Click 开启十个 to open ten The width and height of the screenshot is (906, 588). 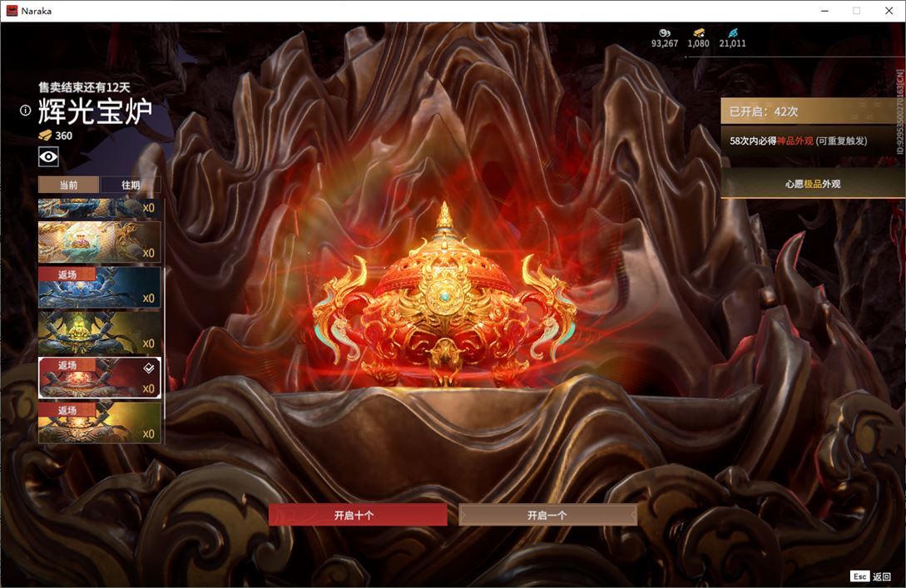[x=358, y=515]
